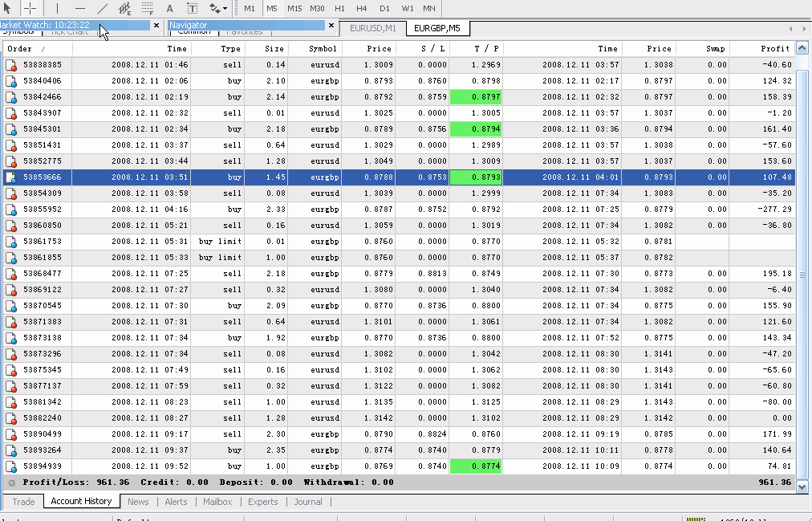Switch chart to H1 timeframe
The image size is (812, 521).
point(339,8)
